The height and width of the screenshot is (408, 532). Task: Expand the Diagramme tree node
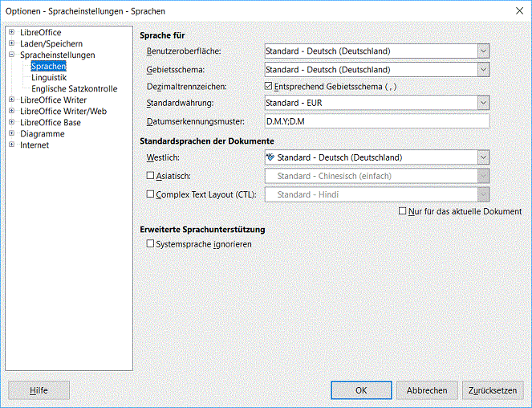(11, 133)
